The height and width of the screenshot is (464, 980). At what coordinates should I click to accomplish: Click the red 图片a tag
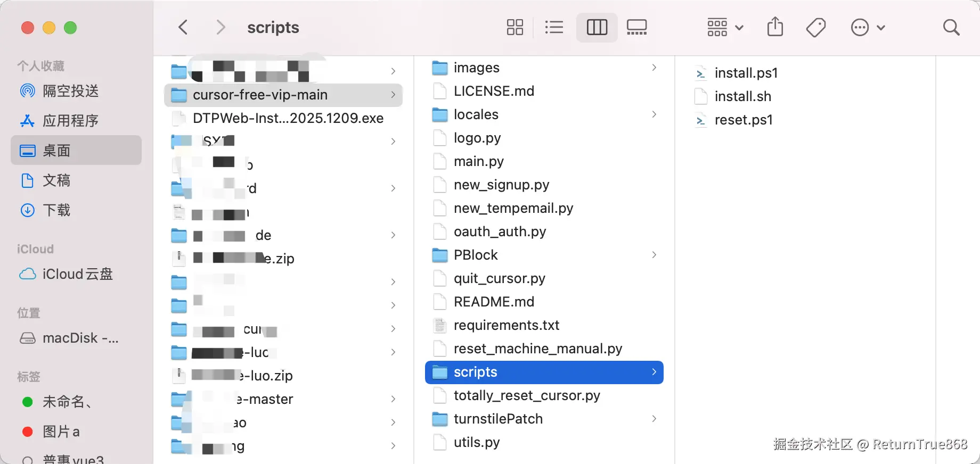click(61, 432)
